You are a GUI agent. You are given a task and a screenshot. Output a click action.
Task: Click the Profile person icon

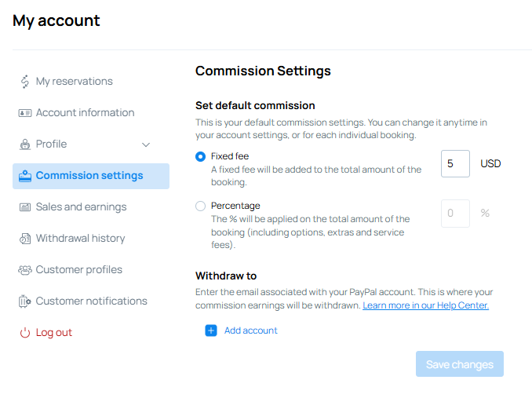(25, 144)
